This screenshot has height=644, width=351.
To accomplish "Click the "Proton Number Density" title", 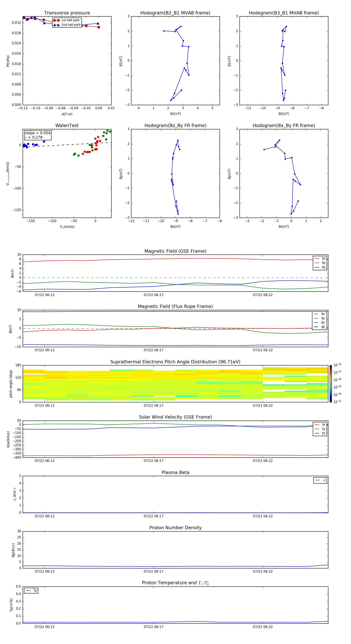I will click(x=175, y=528).
